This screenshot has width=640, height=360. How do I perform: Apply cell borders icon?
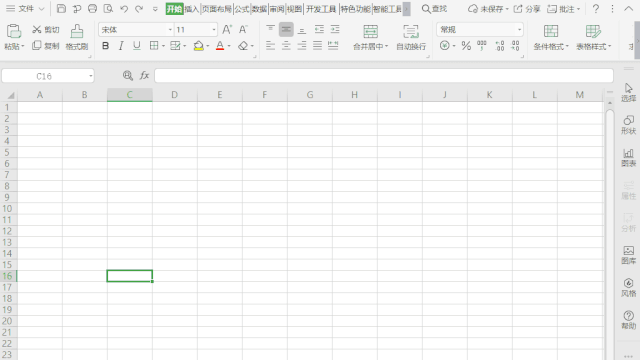pyautogui.click(x=154, y=46)
